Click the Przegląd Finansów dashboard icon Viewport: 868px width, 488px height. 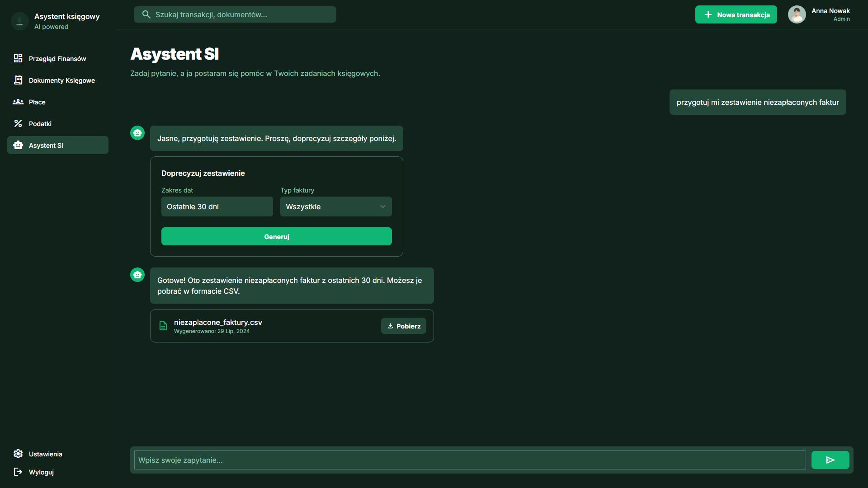pos(18,58)
